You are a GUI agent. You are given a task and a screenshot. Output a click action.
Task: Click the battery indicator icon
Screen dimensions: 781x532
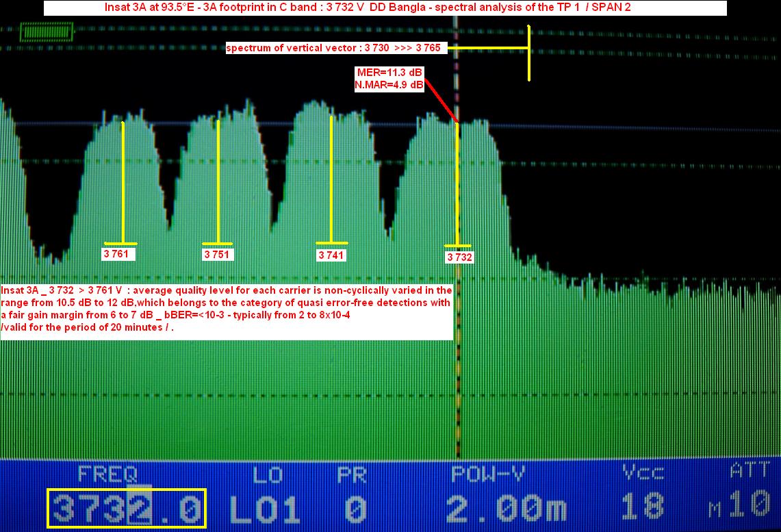click(47, 32)
